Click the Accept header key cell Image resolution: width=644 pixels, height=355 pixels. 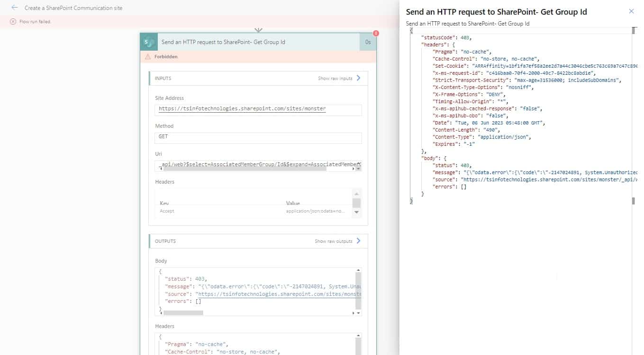167,211
